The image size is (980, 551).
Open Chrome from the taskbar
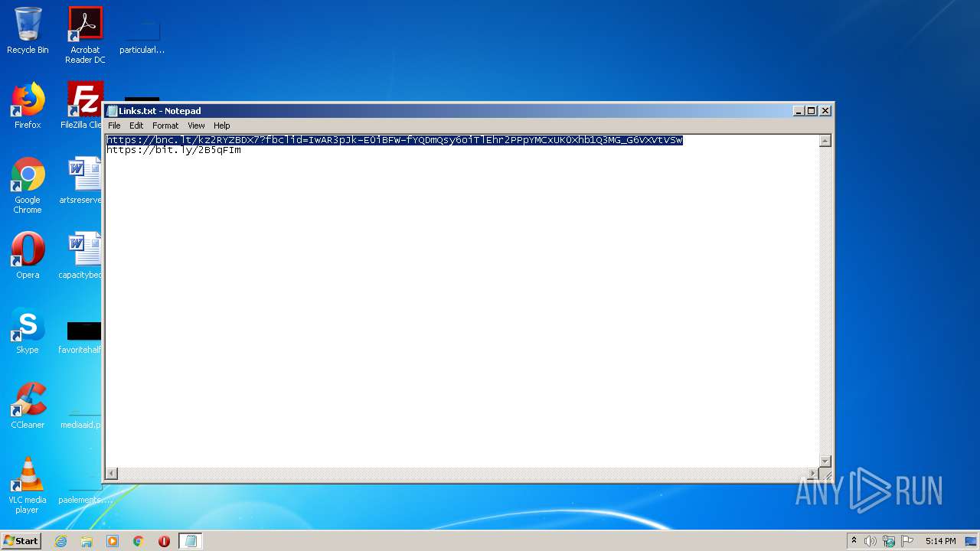click(139, 541)
